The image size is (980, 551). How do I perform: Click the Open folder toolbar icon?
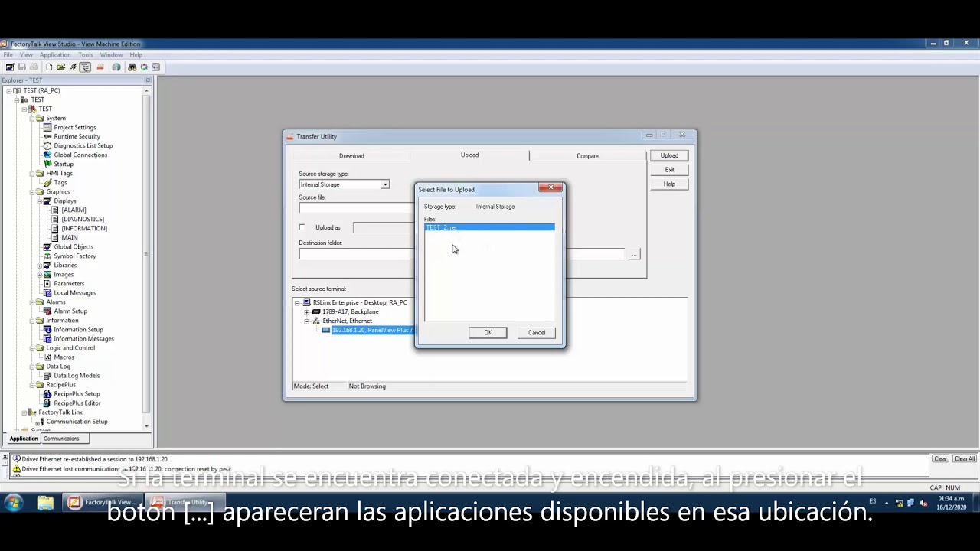point(60,67)
